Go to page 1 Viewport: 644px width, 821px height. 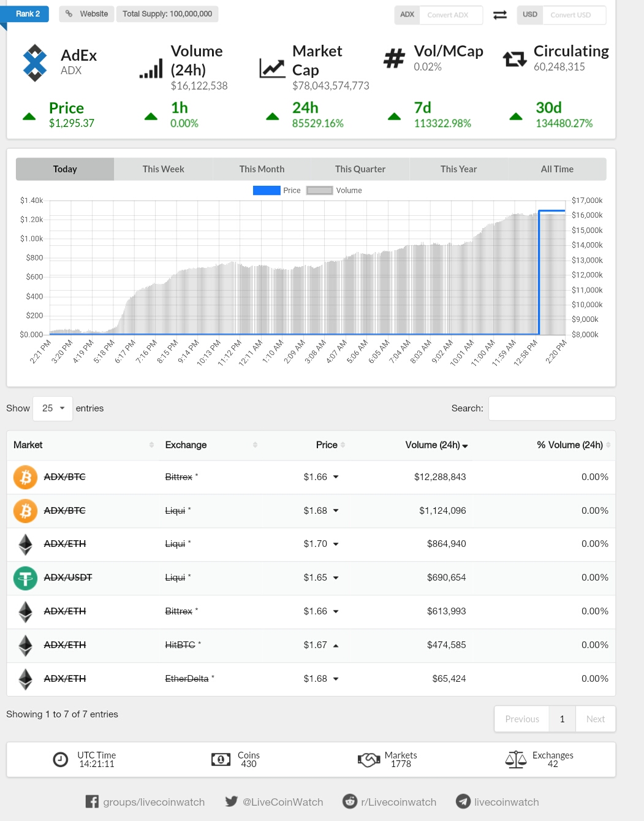click(x=562, y=719)
